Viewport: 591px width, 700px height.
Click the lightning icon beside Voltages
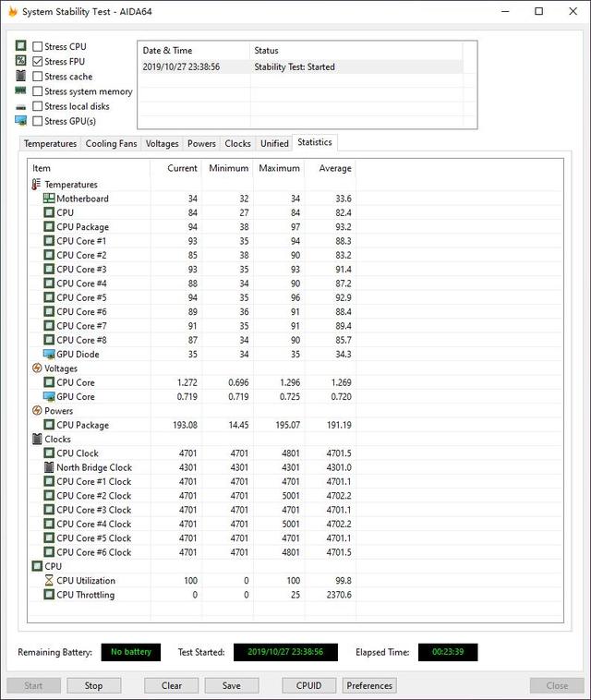click(x=37, y=368)
